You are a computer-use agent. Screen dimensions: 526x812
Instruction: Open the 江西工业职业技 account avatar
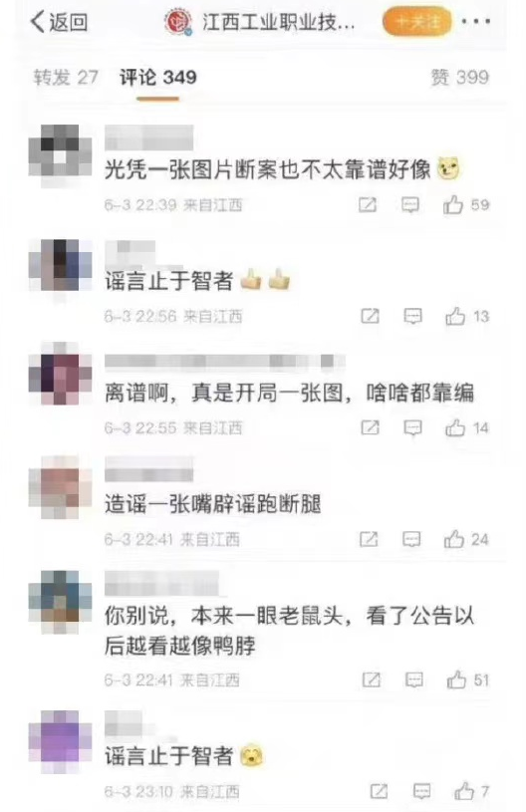178,22
